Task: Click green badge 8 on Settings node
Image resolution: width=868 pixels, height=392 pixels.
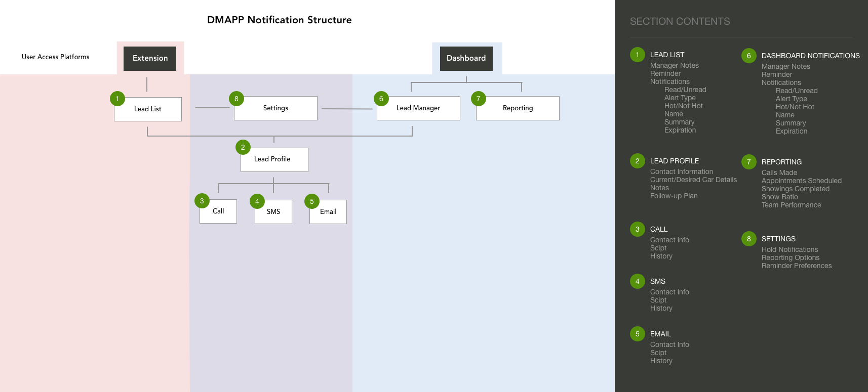Action: (x=236, y=99)
